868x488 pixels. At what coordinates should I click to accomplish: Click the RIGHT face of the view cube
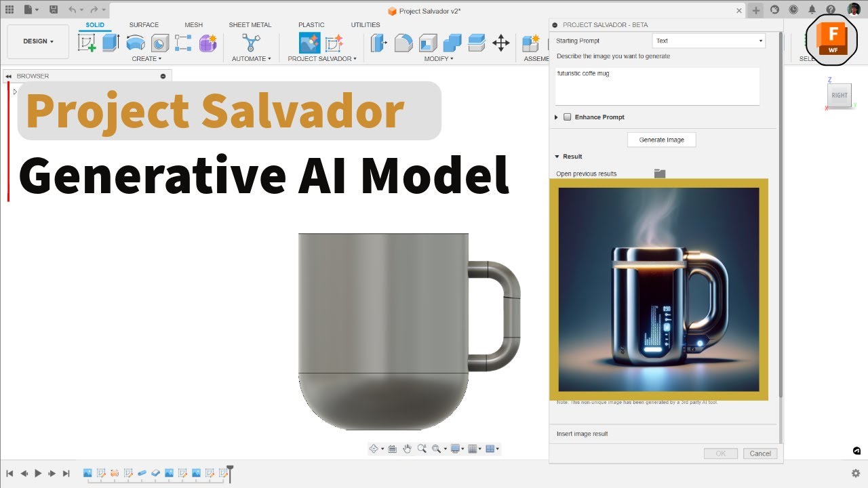click(840, 96)
